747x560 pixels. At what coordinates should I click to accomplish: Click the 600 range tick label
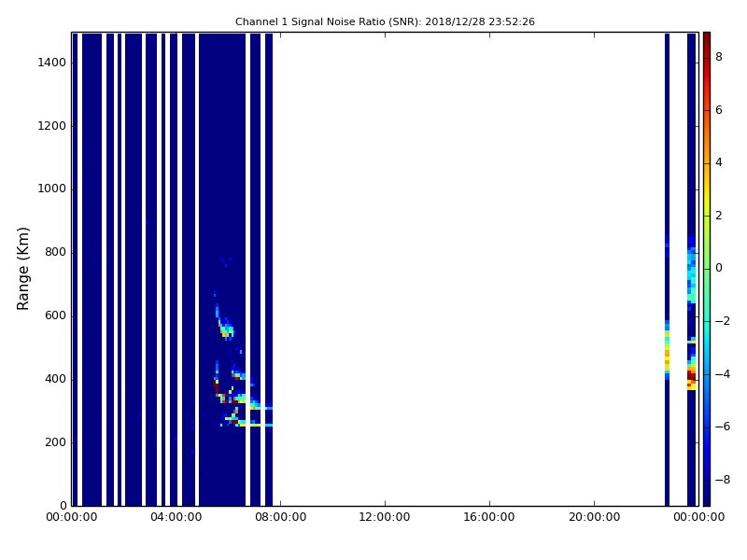55,315
